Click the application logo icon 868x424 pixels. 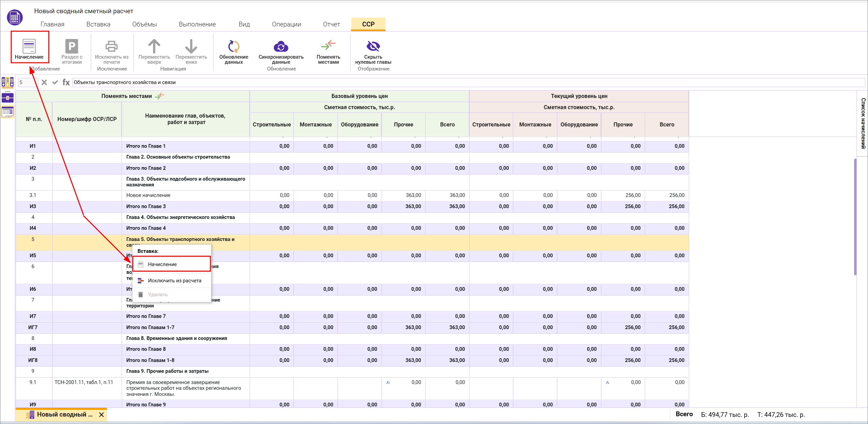[15, 17]
